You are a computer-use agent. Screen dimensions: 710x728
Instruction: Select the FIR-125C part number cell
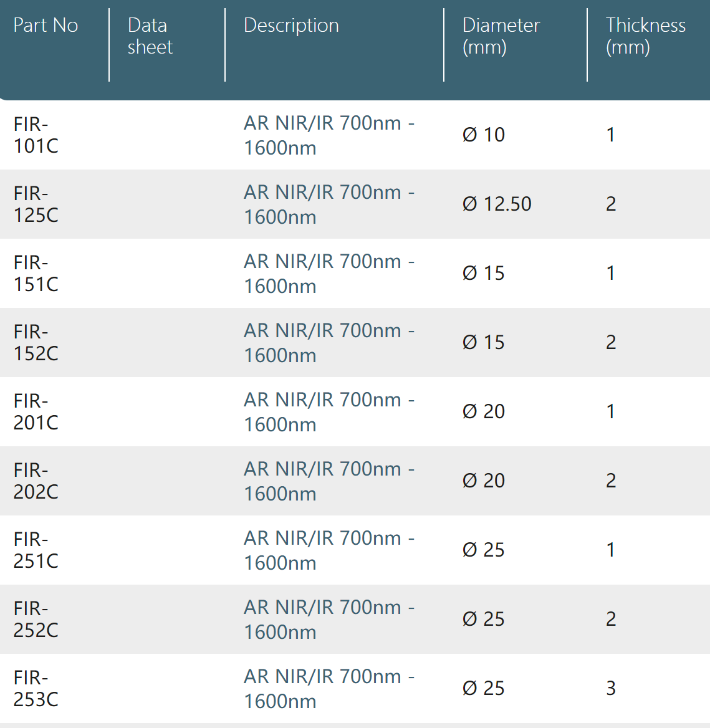(36, 204)
